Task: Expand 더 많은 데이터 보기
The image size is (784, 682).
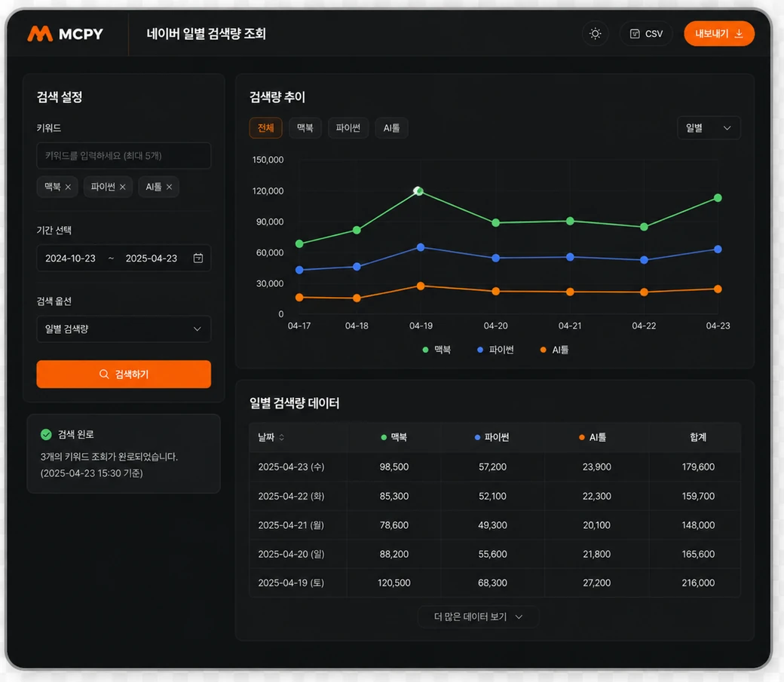Action: pyautogui.click(x=478, y=617)
